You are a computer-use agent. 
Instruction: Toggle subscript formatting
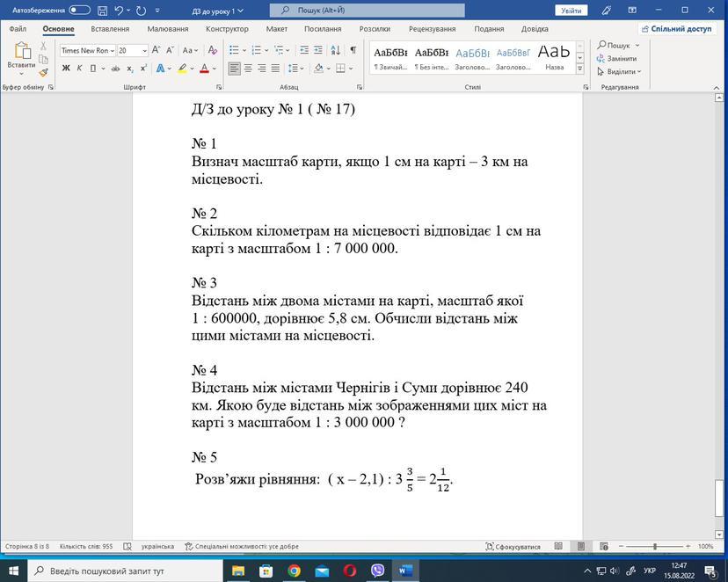(x=130, y=69)
